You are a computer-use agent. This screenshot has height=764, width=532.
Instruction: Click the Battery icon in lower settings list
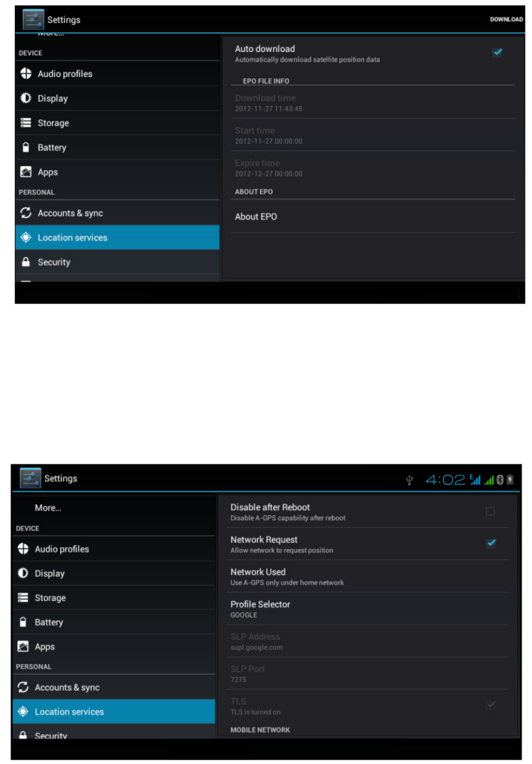click(23, 622)
